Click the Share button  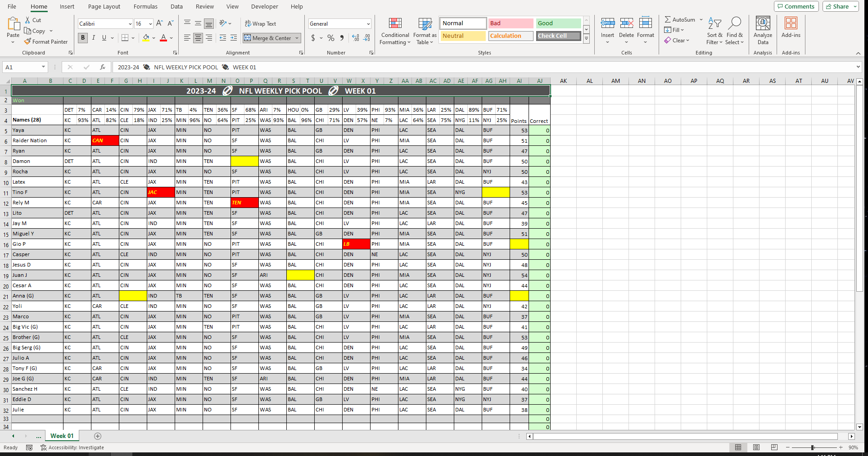[841, 6]
